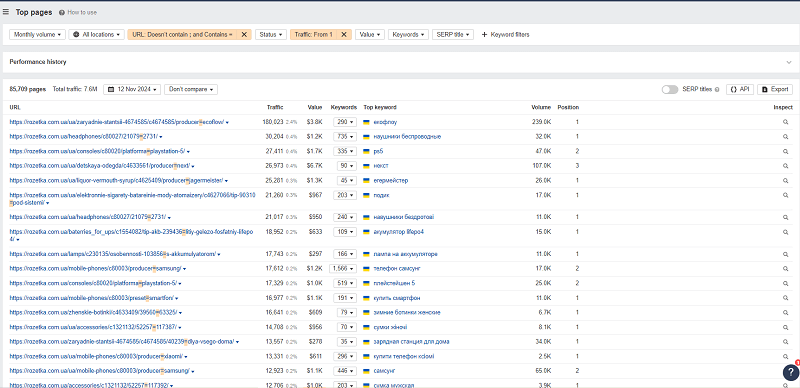Inspect the зимние ботинки женские row magnifier
The height and width of the screenshot is (388, 800).
786,312
